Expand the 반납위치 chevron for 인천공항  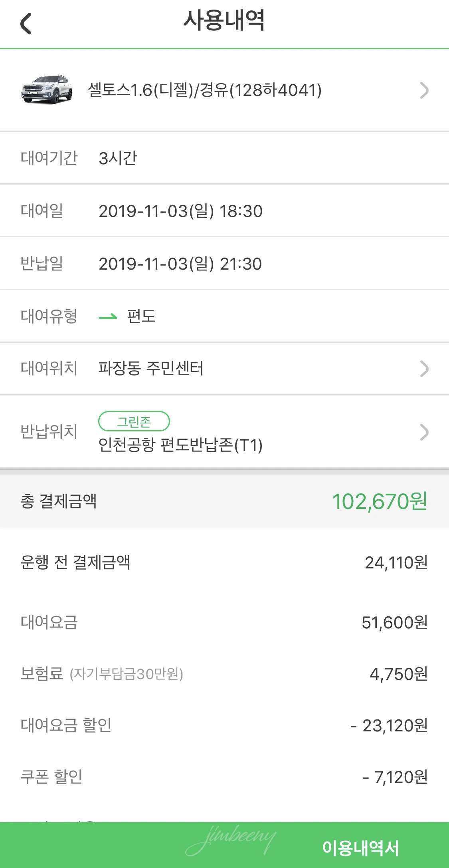coord(424,432)
